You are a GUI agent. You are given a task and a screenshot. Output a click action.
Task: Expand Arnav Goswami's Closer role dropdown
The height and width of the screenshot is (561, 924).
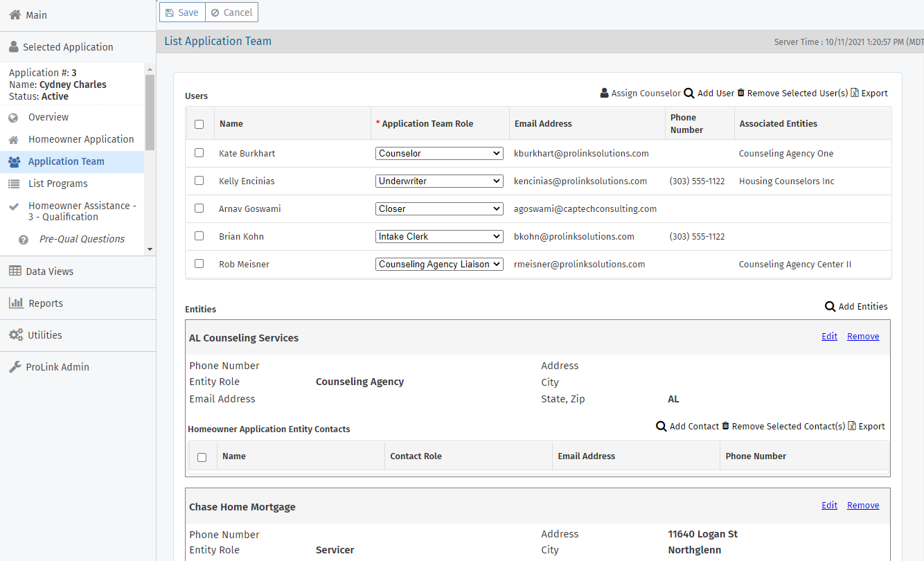(439, 208)
